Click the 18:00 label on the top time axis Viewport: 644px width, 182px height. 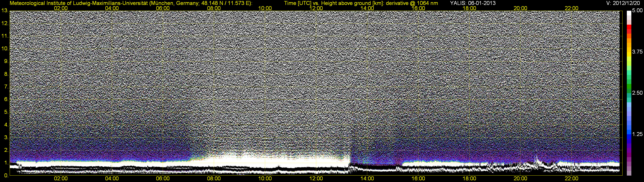469,8
